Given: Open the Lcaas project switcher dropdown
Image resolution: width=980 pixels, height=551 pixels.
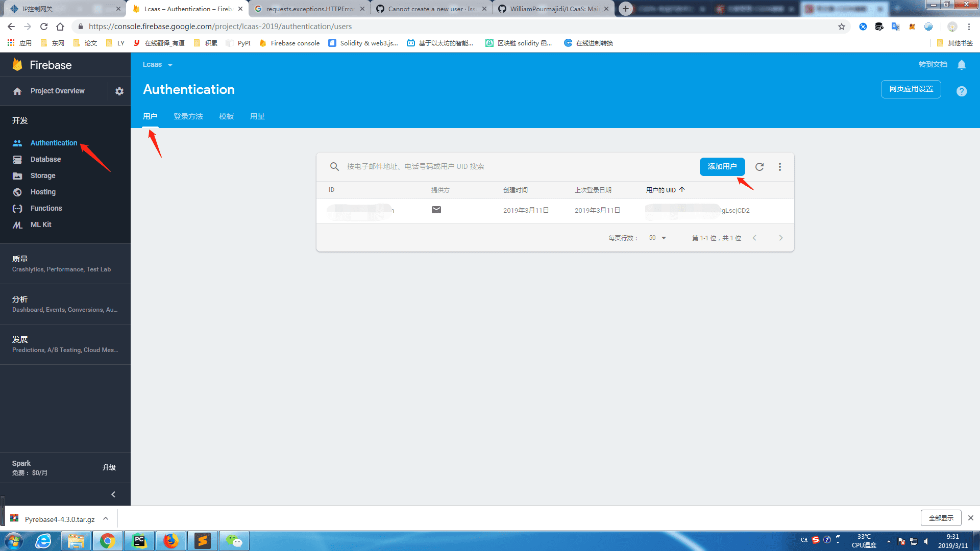Looking at the screenshot, I should click(170, 64).
